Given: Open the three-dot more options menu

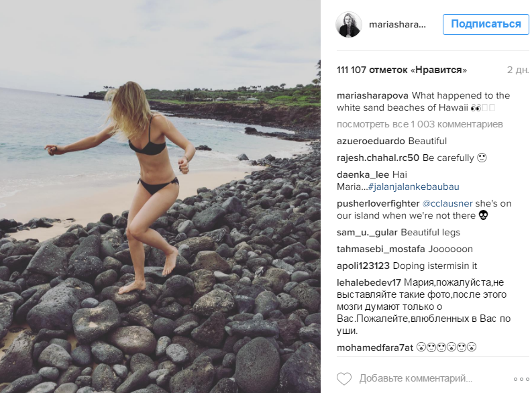Looking at the screenshot, I should [x=521, y=378].
